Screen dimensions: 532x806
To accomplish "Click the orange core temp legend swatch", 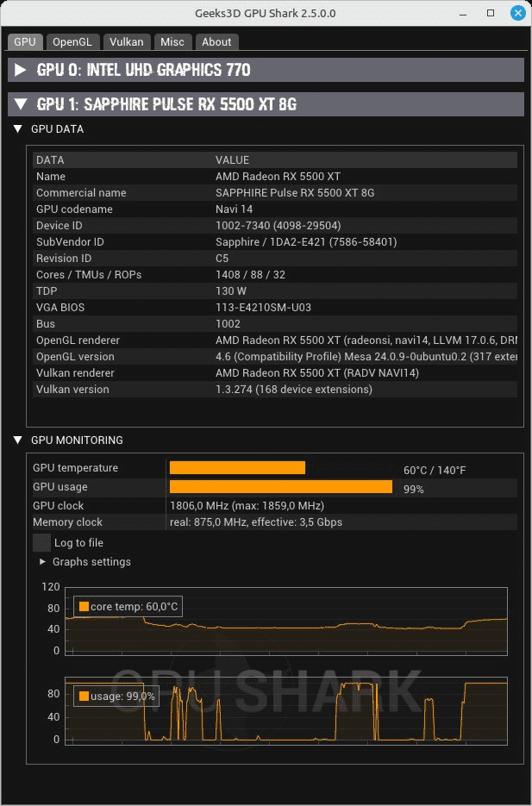I will (84, 607).
